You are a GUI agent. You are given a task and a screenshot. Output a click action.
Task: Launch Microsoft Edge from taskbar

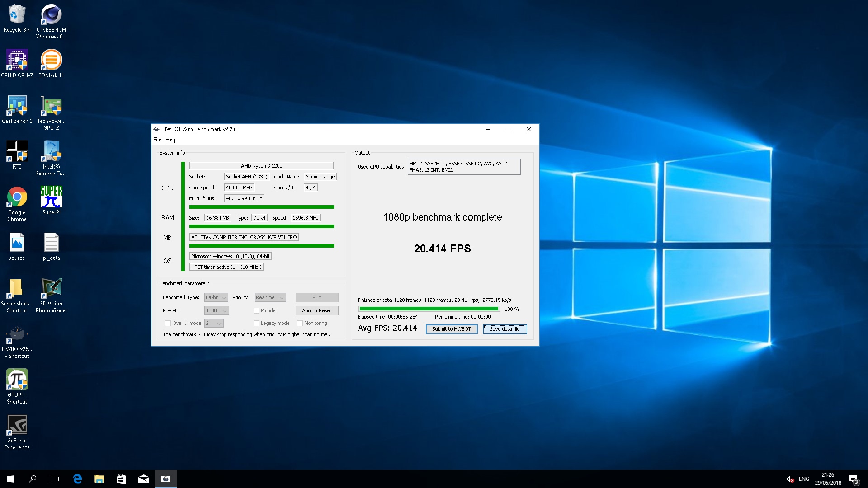(x=77, y=479)
